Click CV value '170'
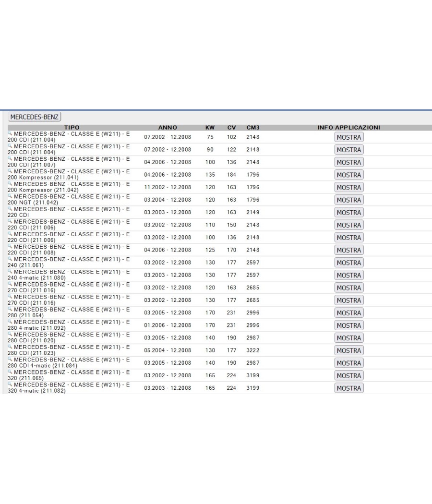Screen dimensions: 432x504 231,250
